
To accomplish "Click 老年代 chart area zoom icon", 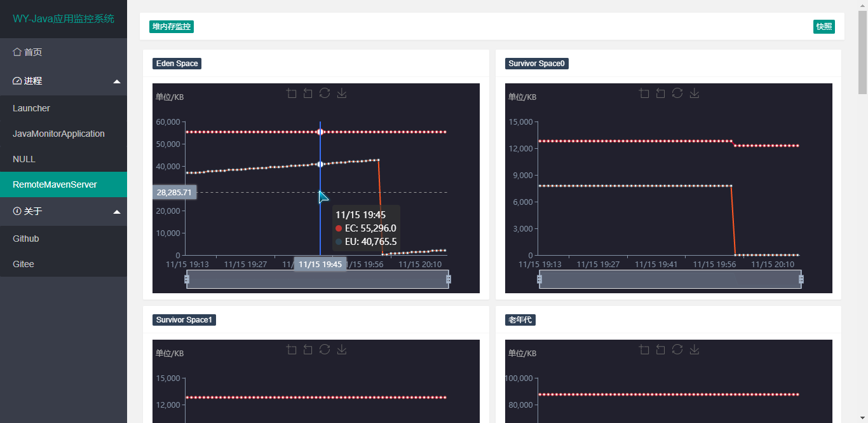I will tap(644, 350).
